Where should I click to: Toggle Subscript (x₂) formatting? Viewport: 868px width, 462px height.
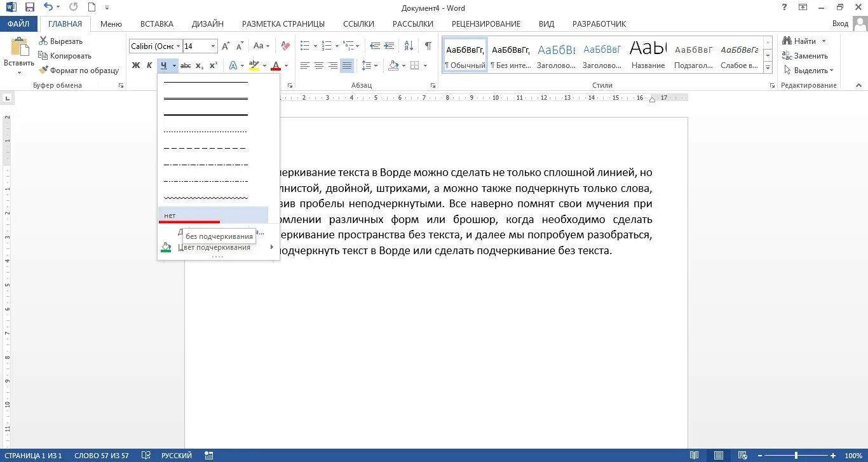pyautogui.click(x=200, y=65)
